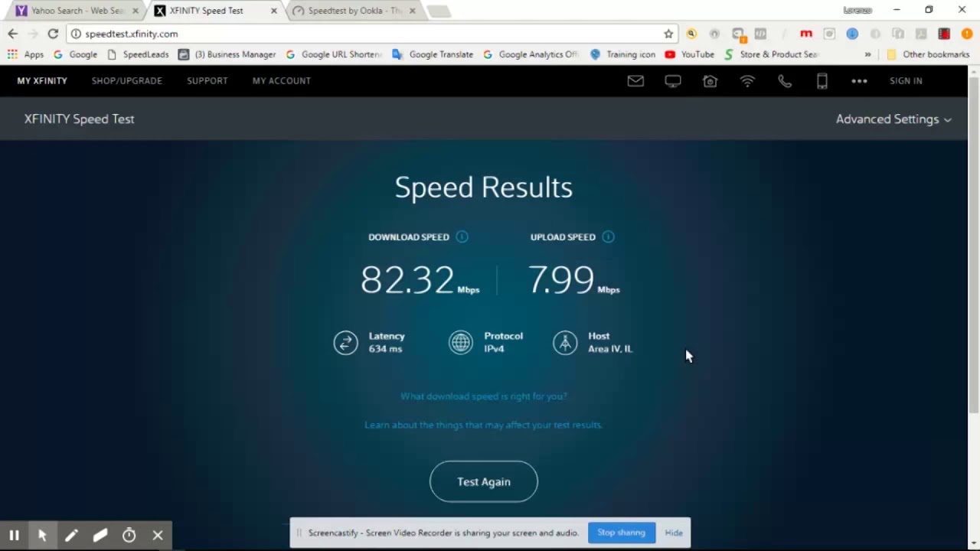Open the three-dot more menu in header
The height and width of the screenshot is (551, 980).
[859, 80]
